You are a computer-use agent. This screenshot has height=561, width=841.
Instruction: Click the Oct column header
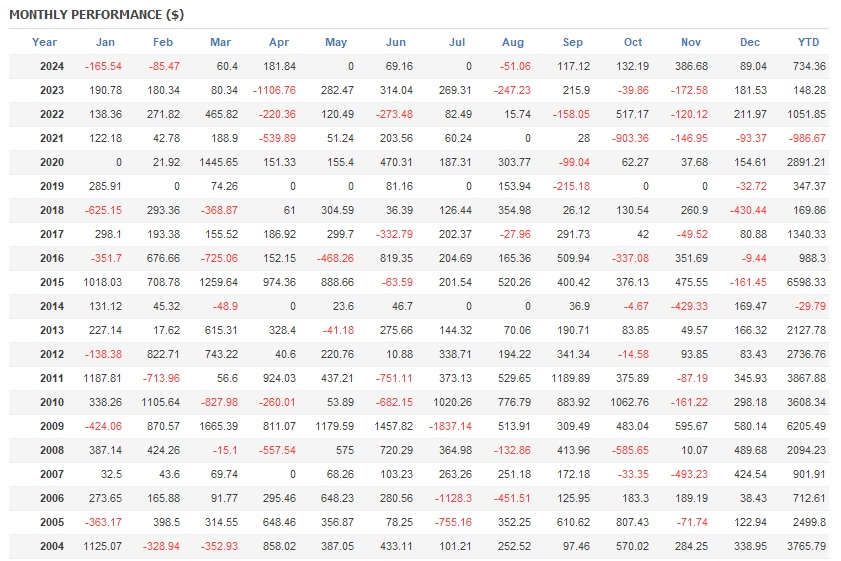pos(632,42)
